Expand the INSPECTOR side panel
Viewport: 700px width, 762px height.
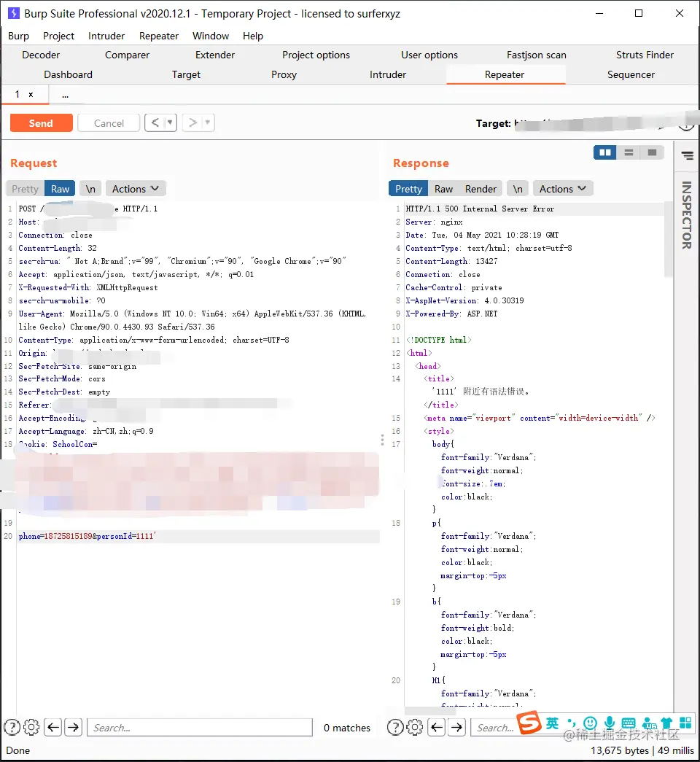(686, 215)
